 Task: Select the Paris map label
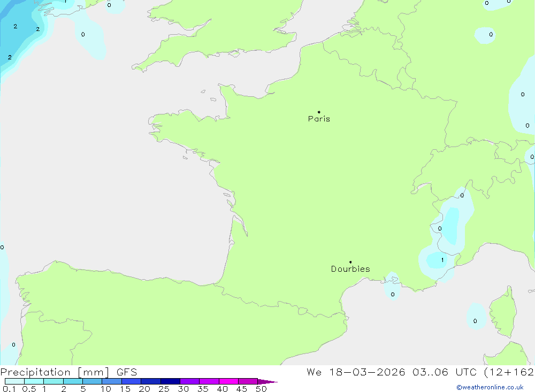319,119
